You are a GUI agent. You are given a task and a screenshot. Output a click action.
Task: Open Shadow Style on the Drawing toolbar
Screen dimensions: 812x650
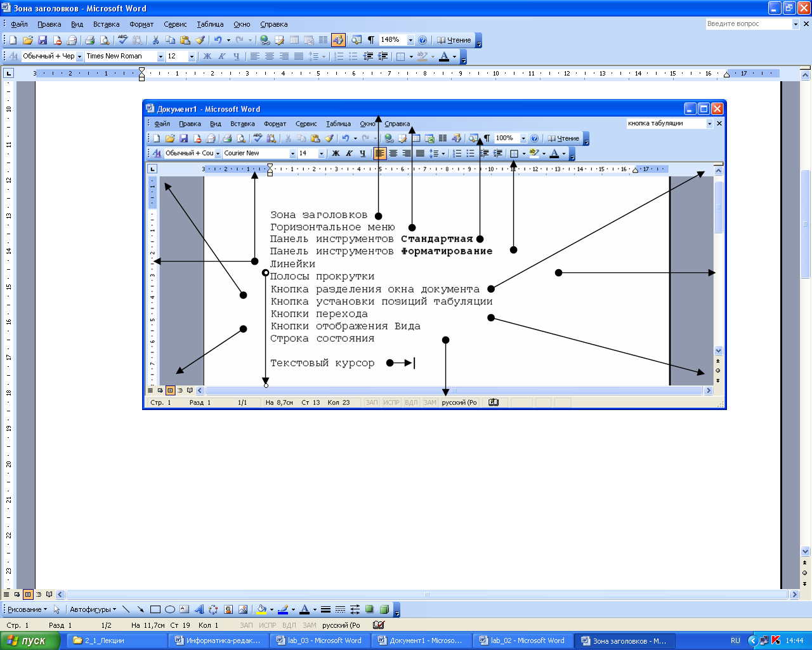(369, 609)
